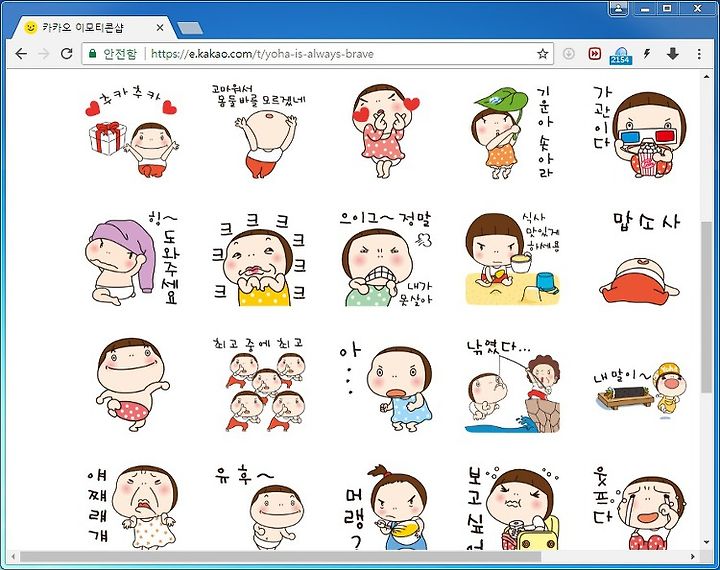Minimize the Chrome window

point(645,9)
